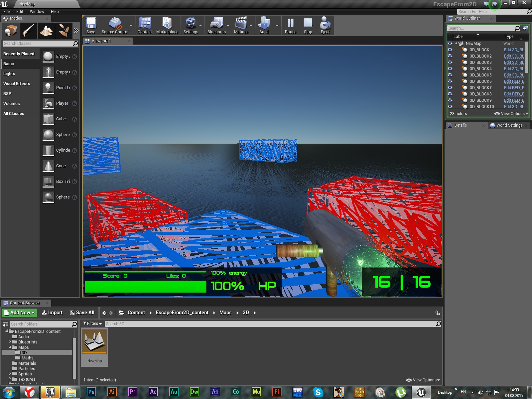Open the Help menu
The width and height of the screenshot is (532, 399).
(55, 11)
